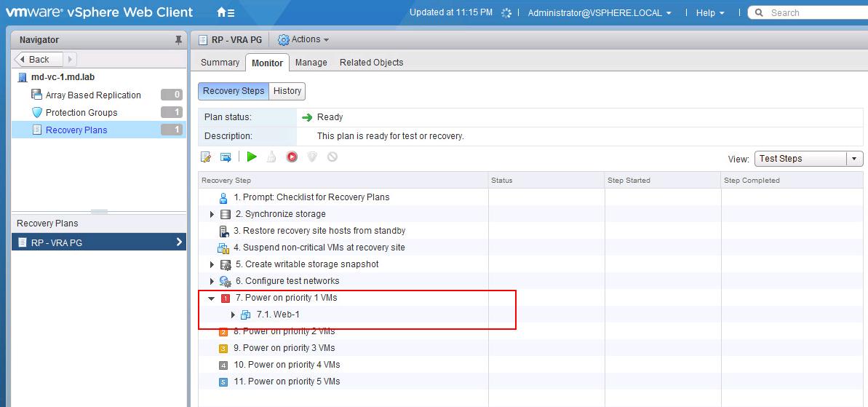Select md-vc-1.md.lab in Navigator
The image size is (868, 407).
(63, 77)
